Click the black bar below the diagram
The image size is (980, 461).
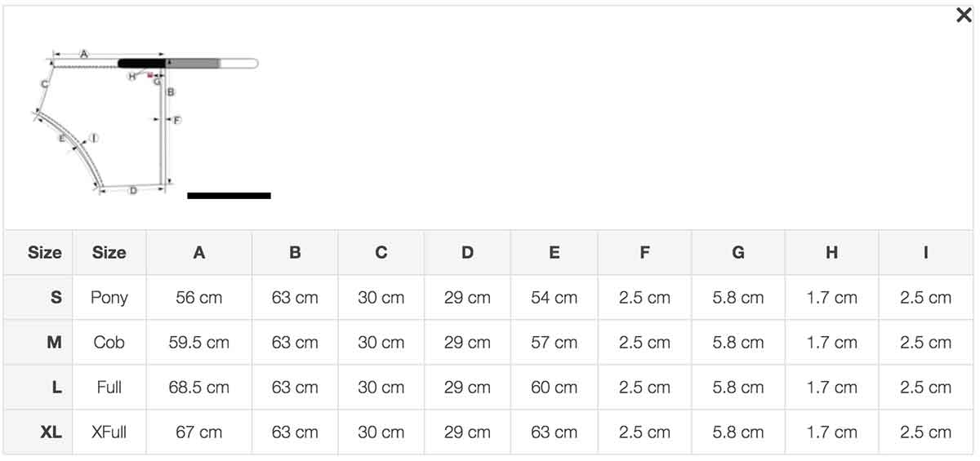[x=229, y=195]
